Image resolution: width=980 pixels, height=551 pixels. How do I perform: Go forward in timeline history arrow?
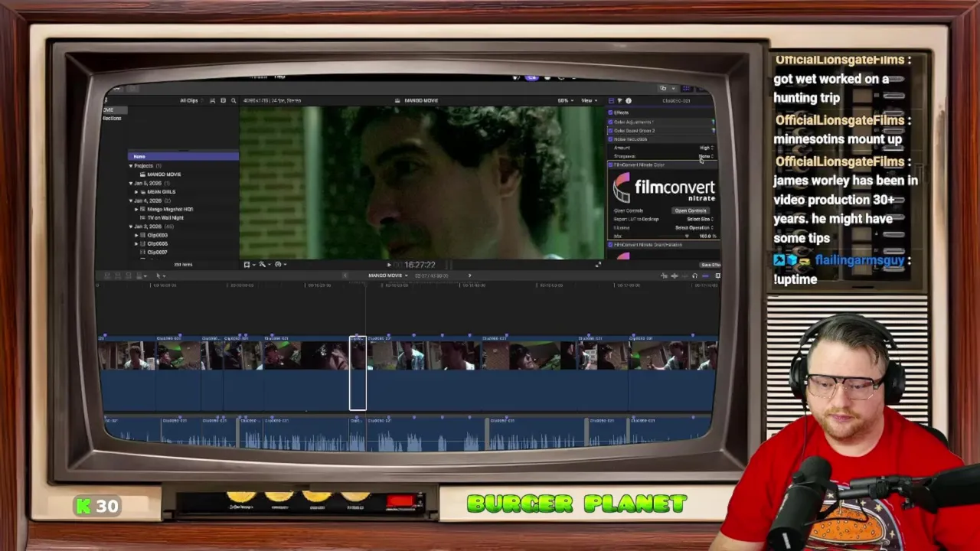469,275
